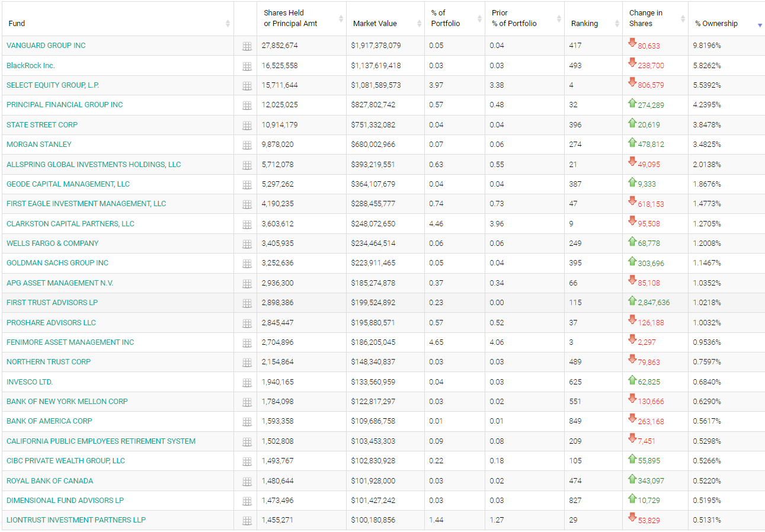Select shares held value 2,936,300
Image resolution: width=765 pixels, height=532 pixels.
click(x=277, y=283)
